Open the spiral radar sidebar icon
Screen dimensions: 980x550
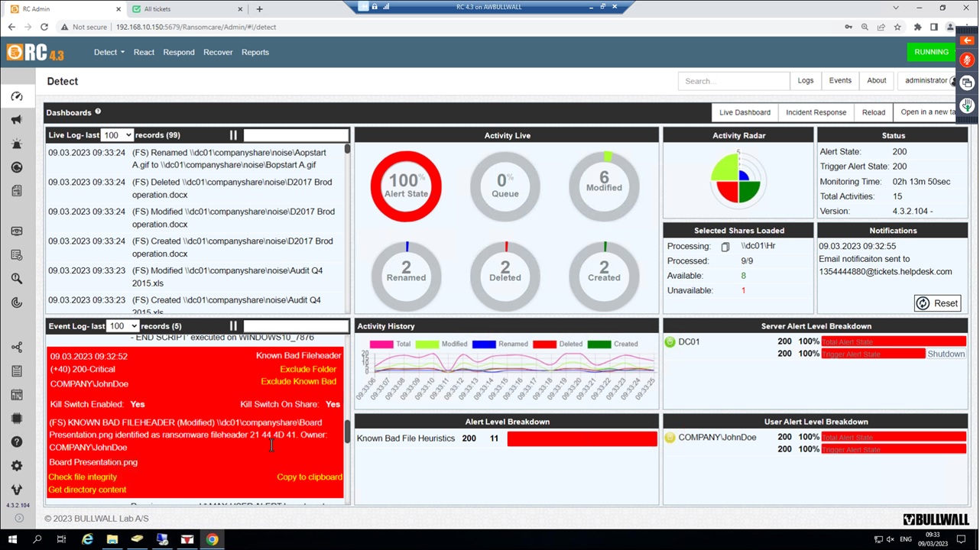(17, 302)
